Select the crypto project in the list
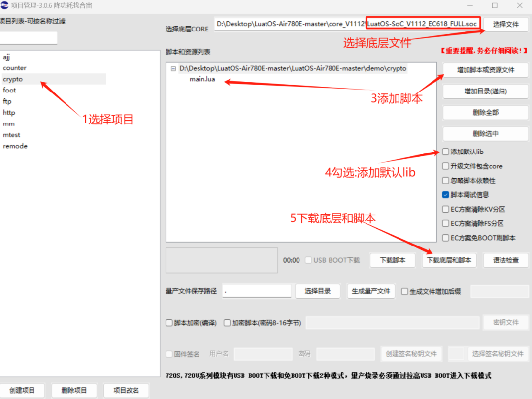Viewport: 532px width, 399px height. [13, 79]
